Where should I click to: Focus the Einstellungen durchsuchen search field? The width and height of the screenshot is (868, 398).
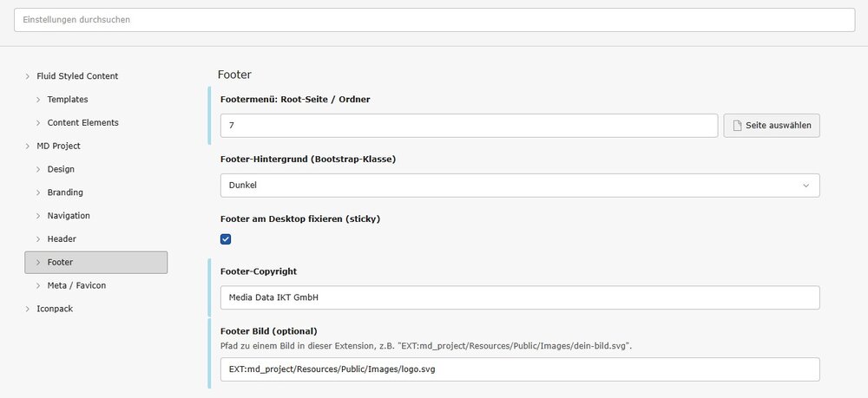click(434, 20)
